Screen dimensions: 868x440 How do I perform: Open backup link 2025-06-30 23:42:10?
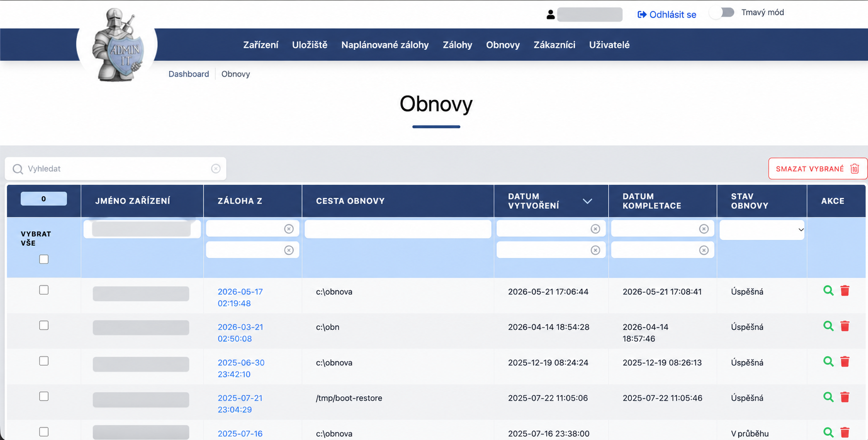[241, 369]
